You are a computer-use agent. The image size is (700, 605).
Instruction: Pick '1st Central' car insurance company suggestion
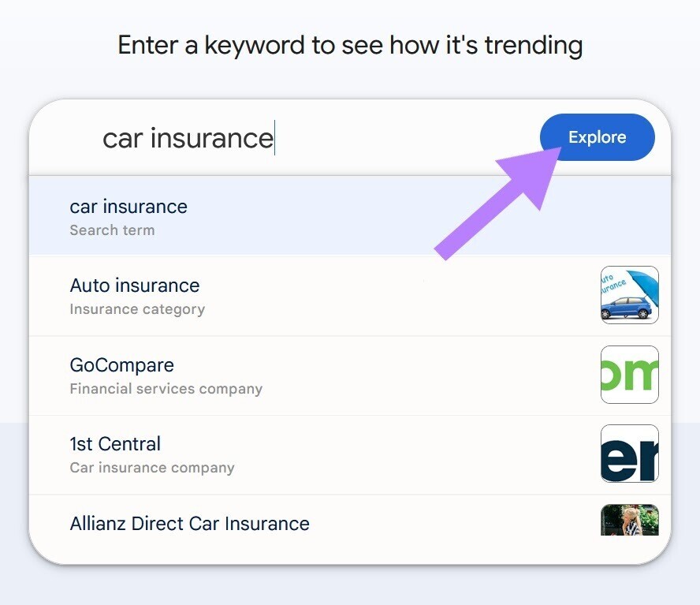[114, 443]
